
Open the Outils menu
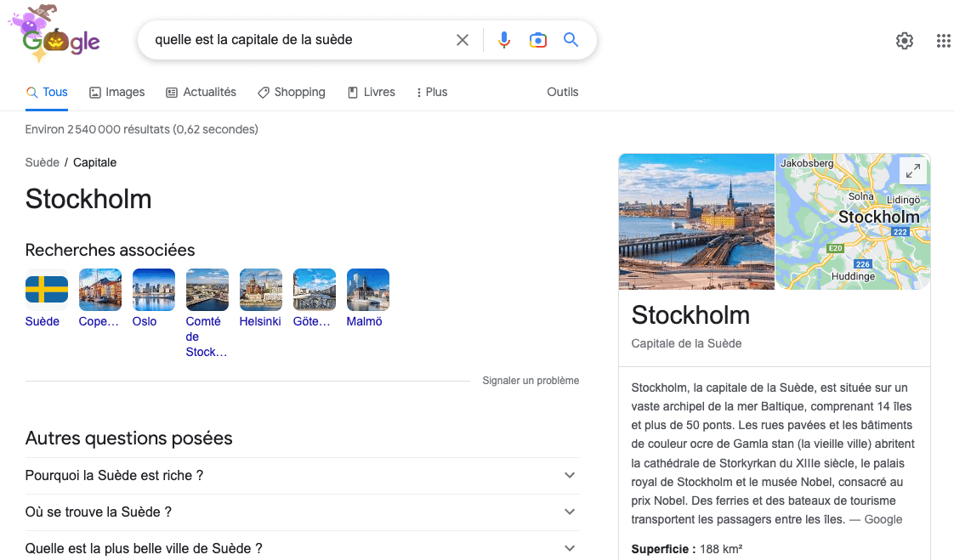coord(562,92)
